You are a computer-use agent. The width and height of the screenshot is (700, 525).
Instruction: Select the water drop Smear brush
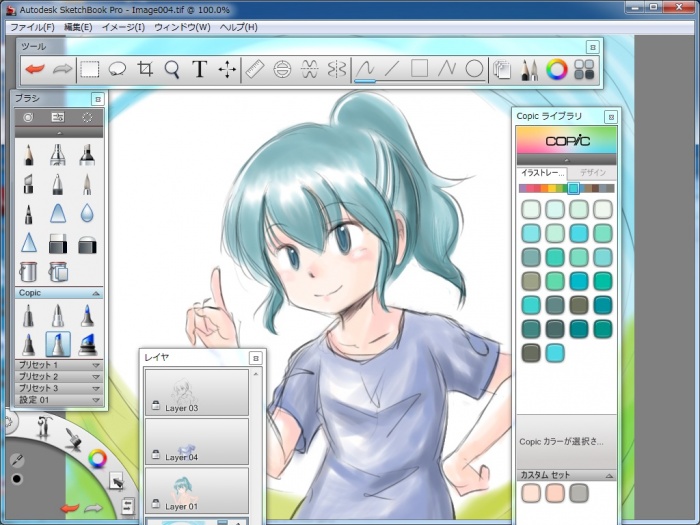coord(87,213)
